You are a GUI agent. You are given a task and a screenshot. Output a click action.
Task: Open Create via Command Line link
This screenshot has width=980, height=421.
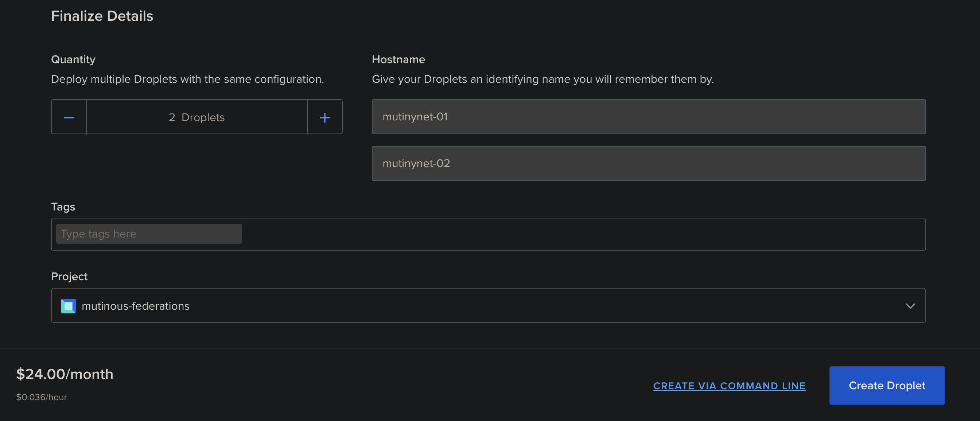click(729, 386)
